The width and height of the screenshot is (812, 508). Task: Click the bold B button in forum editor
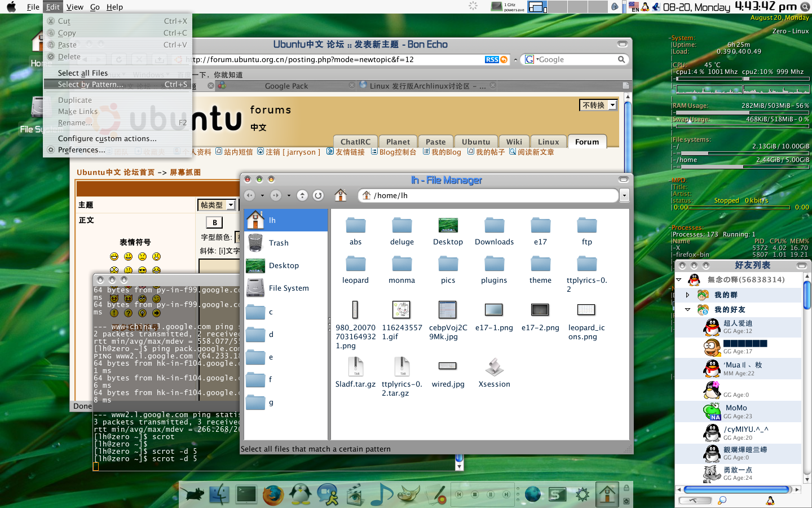tap(214, 222)
